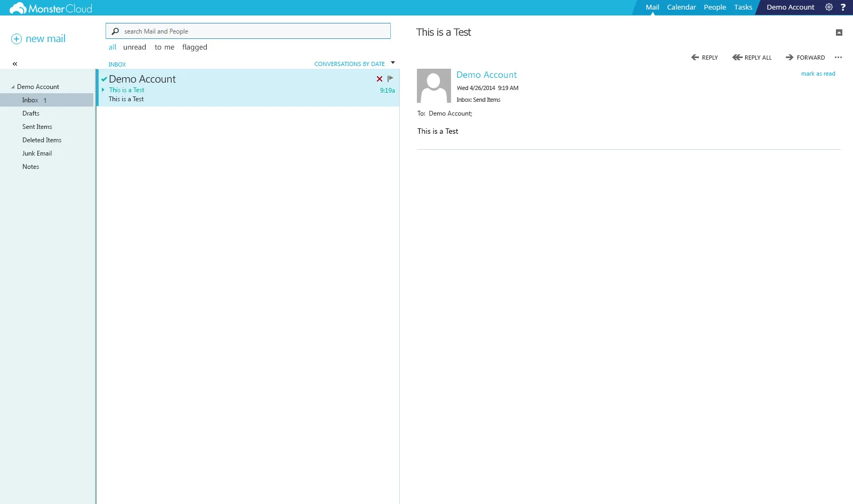Click the mark as read link
This screenshot has height=504, width=853.
tap(818, 74)
